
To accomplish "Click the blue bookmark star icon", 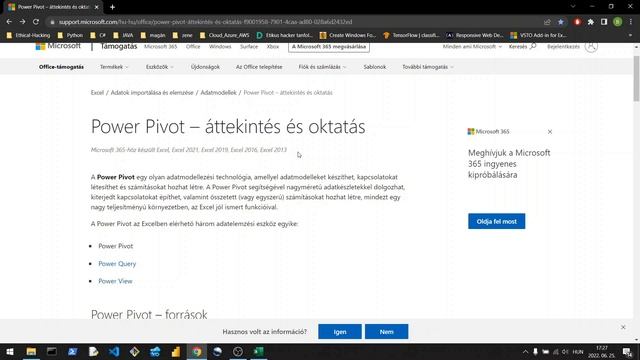I will click(561, 22).
